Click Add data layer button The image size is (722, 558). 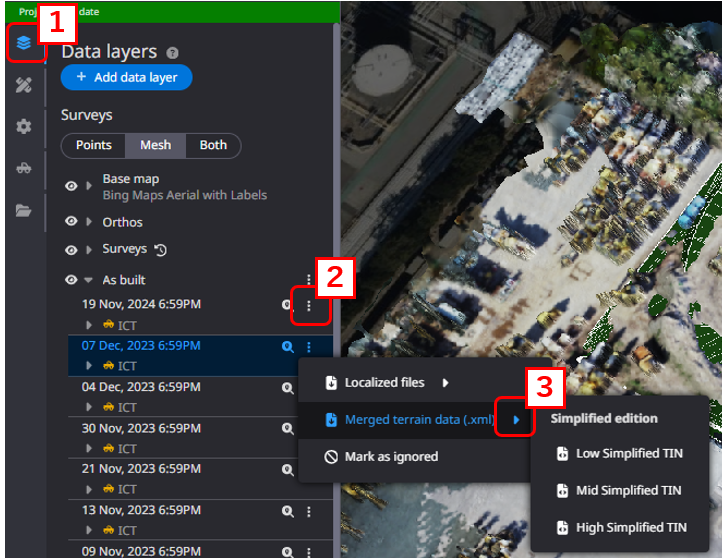coord(126,77)
